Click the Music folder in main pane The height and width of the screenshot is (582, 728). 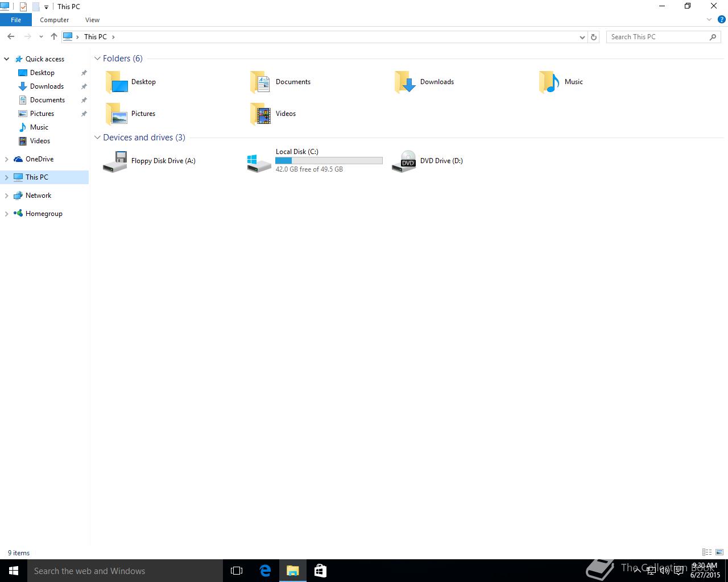click(550, 82)
